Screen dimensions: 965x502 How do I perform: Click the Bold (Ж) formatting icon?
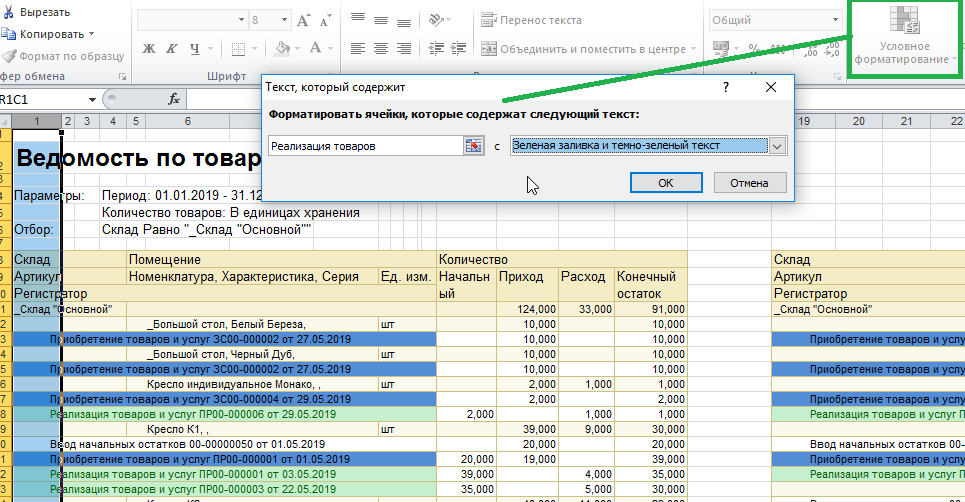click(x=148, y=48)
